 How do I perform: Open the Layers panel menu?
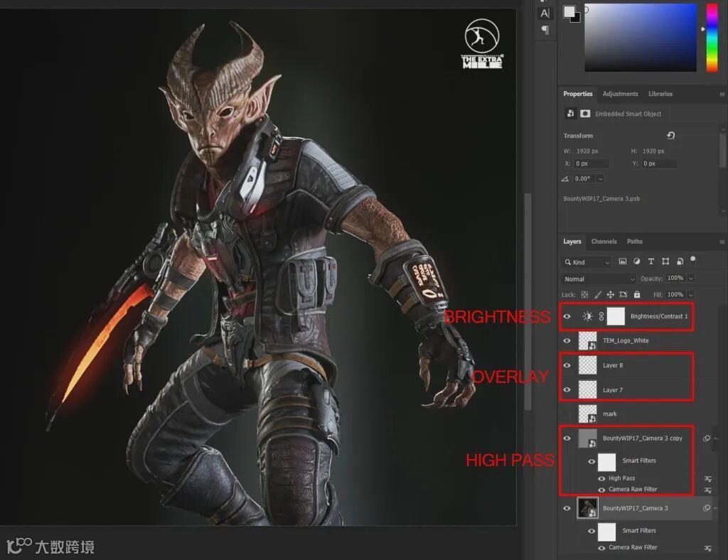[x=722, y=242]
